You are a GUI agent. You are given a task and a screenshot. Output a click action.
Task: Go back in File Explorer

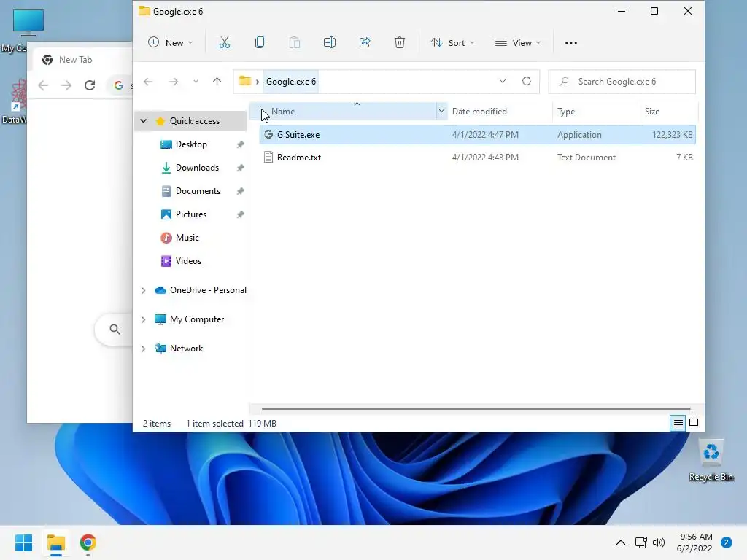148,82
